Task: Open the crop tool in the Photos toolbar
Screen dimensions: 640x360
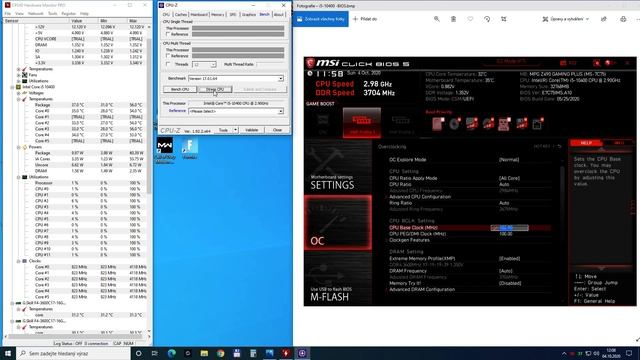Action: [x=504, y=19]
